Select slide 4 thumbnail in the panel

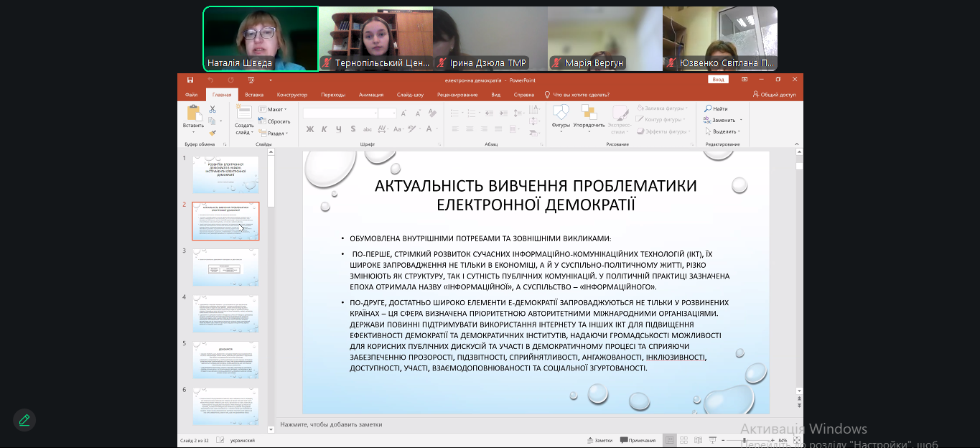tap(225, 313)
